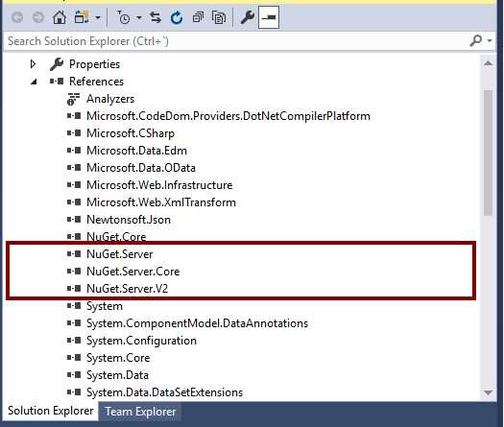
Task: Click reference icon beside System.Core
Action: [74, 358]
